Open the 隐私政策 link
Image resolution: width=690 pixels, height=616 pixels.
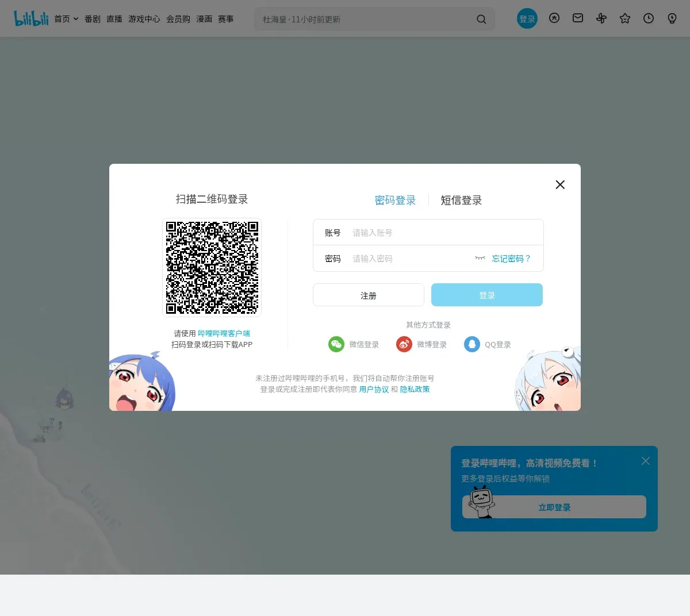415,389
